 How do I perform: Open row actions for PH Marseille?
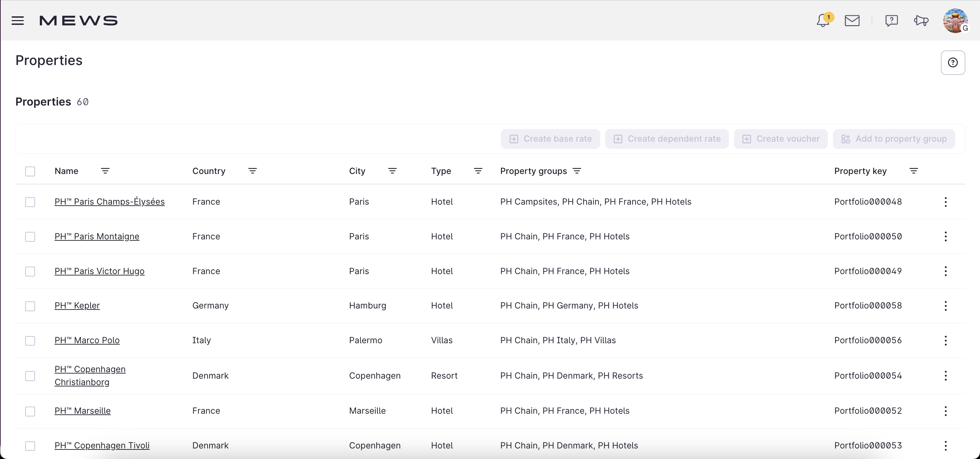pyautogui.click(x=946, y=411)
